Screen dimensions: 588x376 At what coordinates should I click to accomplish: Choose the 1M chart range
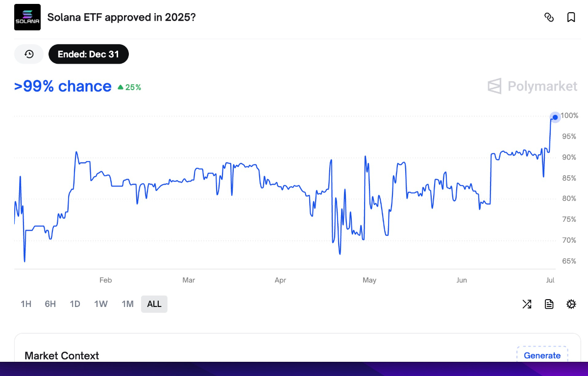[x=127, y=304]
